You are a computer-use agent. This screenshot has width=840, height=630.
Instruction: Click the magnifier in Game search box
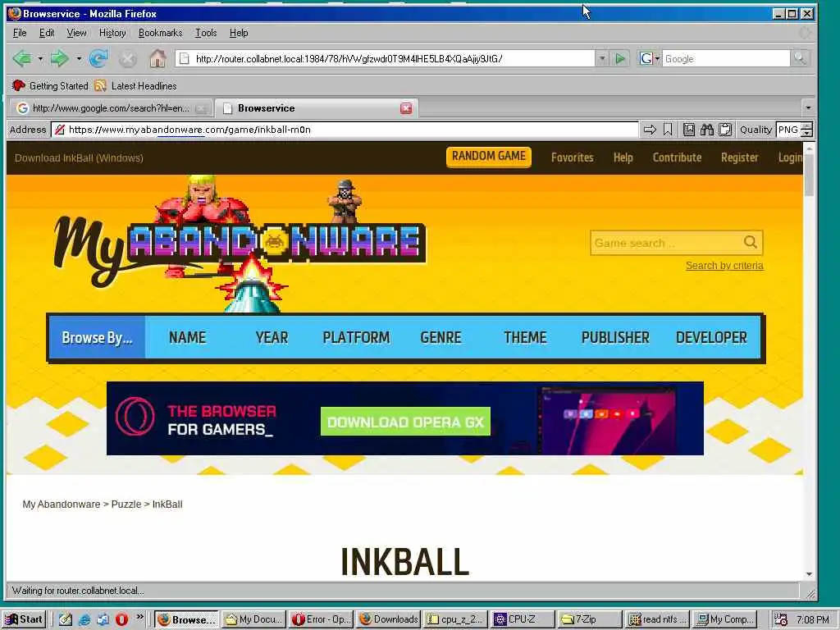751,242
